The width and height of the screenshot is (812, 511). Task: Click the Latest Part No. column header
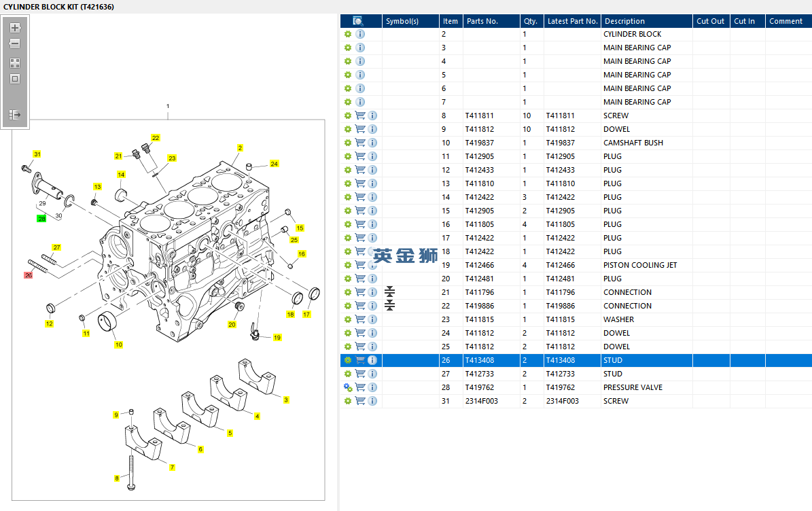click(572, 21)
